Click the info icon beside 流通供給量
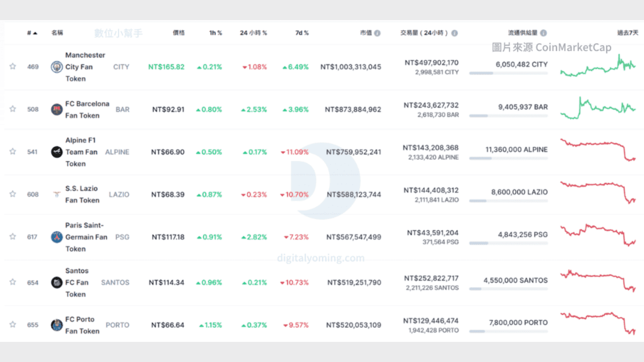Screen dimensions: 644x362 543,33
